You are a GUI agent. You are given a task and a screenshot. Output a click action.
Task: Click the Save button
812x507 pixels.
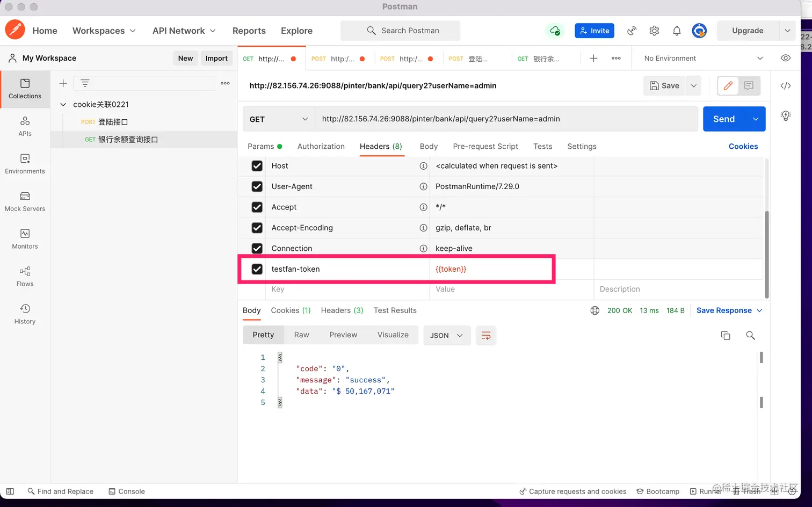665,85
